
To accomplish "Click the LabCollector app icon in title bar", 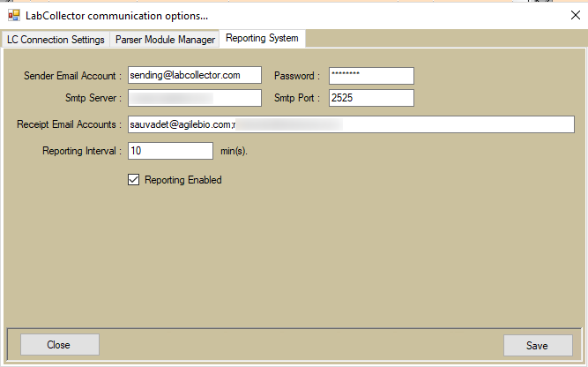I will [14, 15].
